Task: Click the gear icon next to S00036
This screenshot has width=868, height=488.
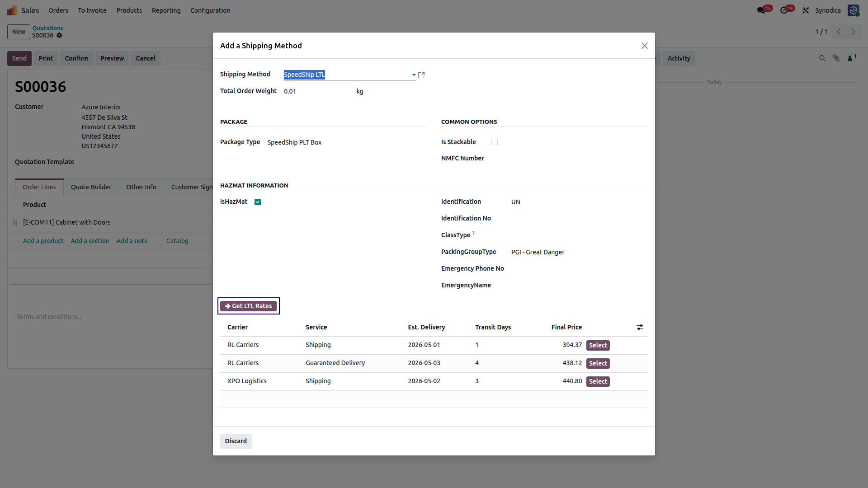Action: 59,35
